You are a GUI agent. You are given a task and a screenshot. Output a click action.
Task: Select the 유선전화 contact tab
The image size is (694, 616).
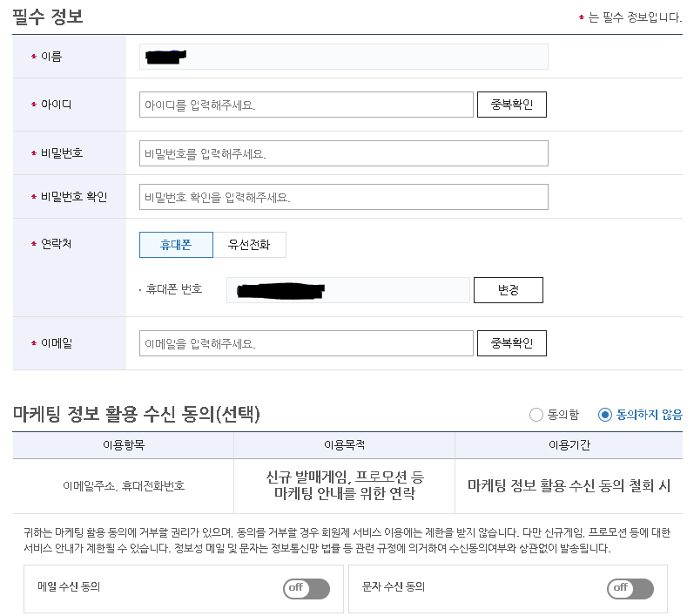click(249, 245)
